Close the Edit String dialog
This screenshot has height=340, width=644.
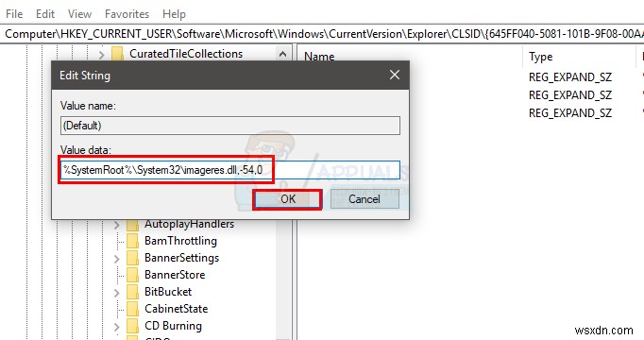pyautogui.click(x=395, y=75)
